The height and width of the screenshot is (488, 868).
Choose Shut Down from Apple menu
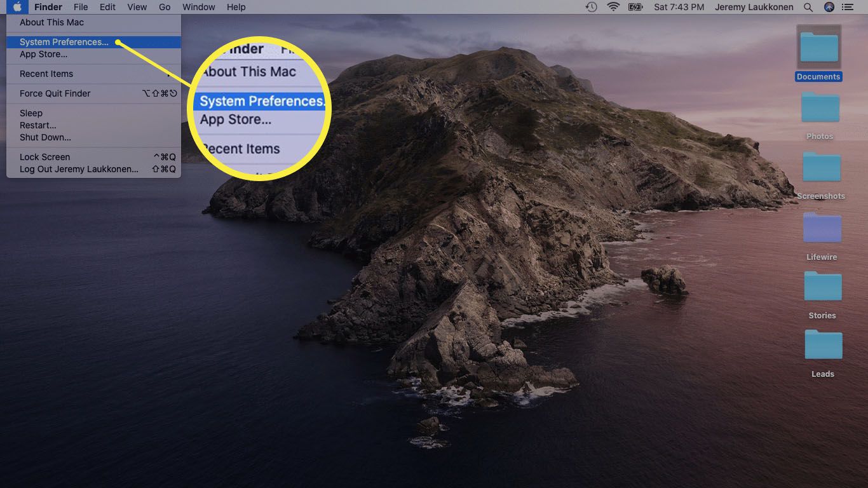[x=93, y=137]
